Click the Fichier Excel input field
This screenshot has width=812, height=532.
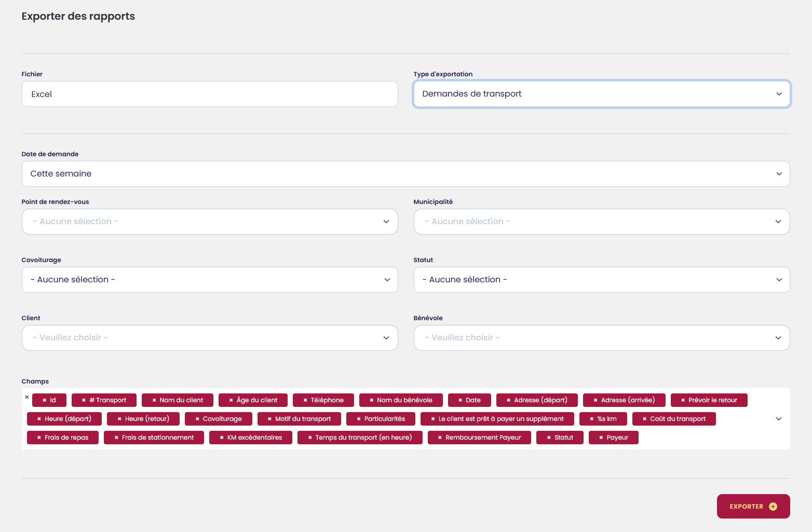point(210,94)
